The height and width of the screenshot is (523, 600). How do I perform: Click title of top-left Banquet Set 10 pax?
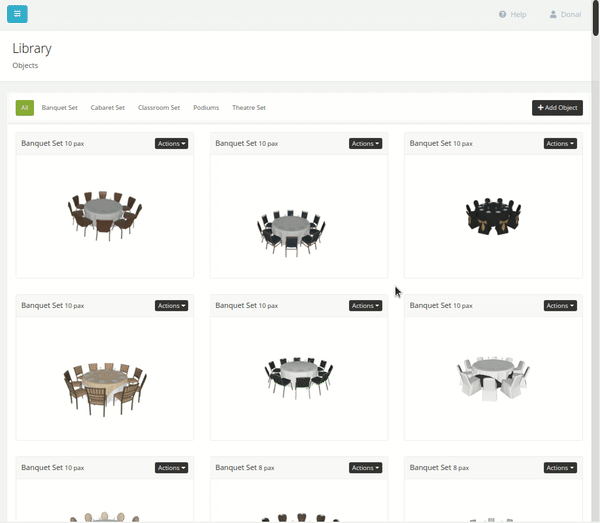click(53, 143)
